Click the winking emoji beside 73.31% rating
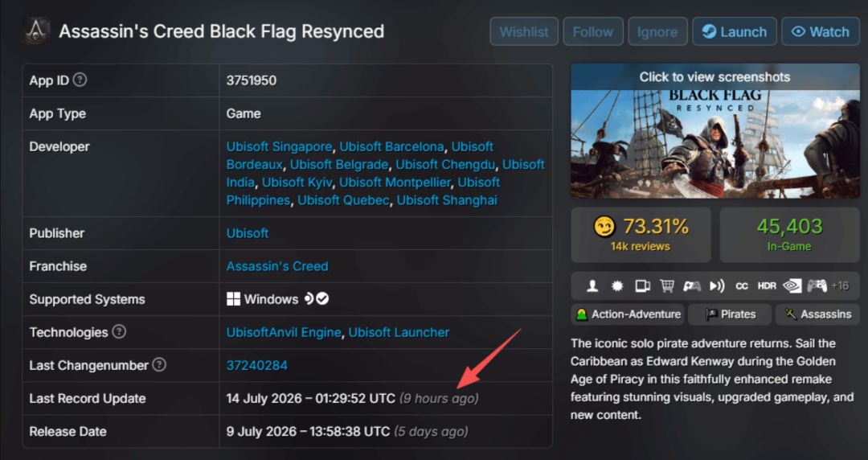This screenshot has width=868, height=460. [604, 227]
